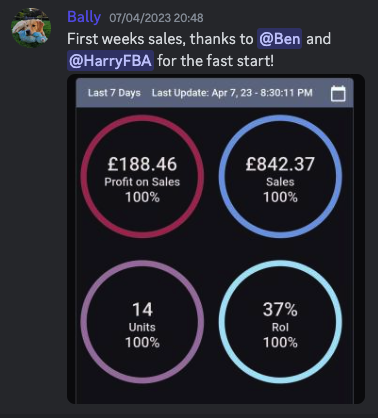
Task: Click Bally's dog avatar picture
Action: 31,28
